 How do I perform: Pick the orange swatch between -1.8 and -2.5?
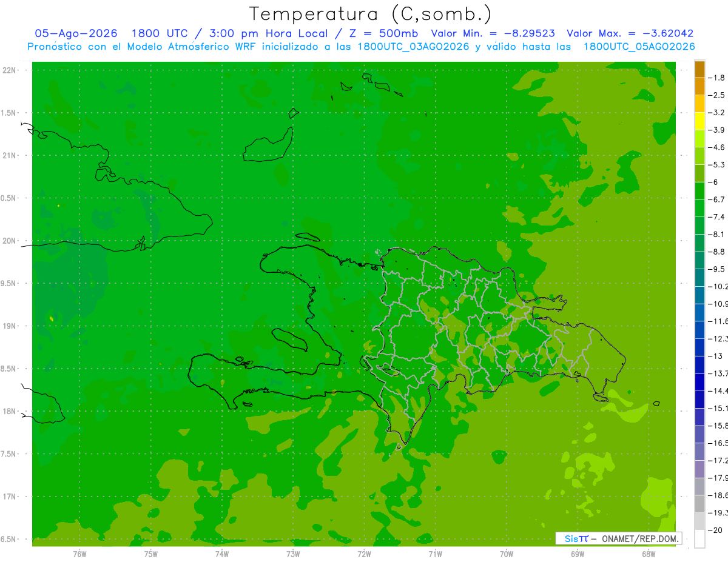tap(699, 87)
